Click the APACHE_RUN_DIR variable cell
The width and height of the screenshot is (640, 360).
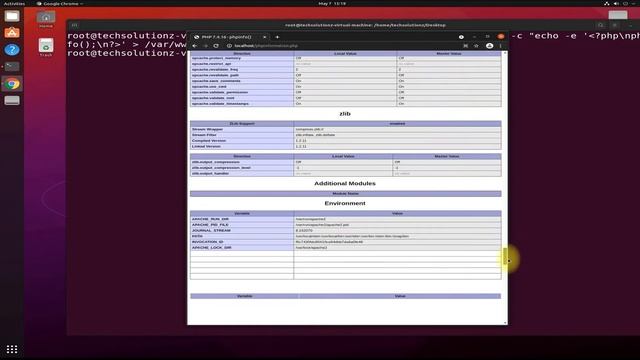[x=242, y=219]
